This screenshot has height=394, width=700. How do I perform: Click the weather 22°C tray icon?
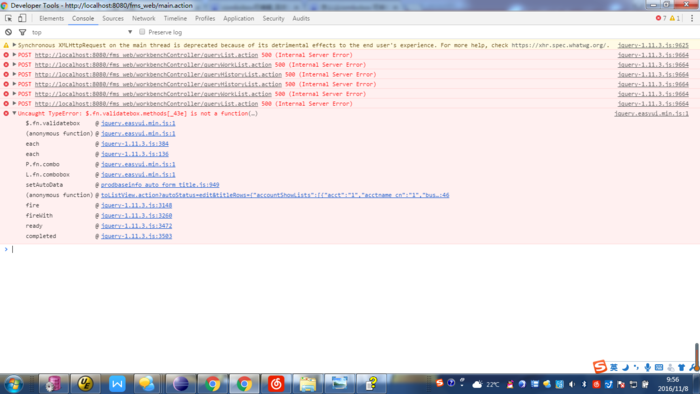point(486,384)
